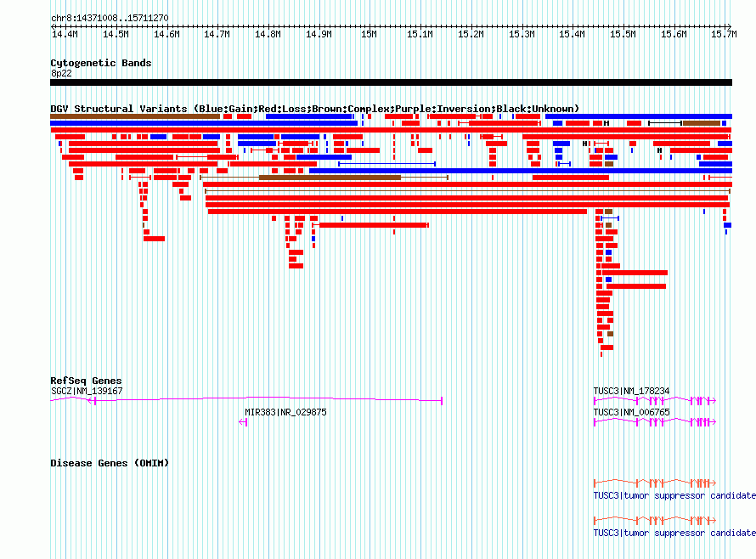Click the SGCZ|NM_139167 gene label
This screenshot has width=756, height=559.
tap(87, 391)
